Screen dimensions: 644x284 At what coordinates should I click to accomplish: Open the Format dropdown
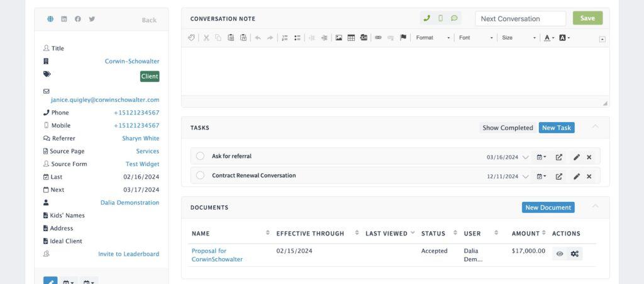pos(433,38)
